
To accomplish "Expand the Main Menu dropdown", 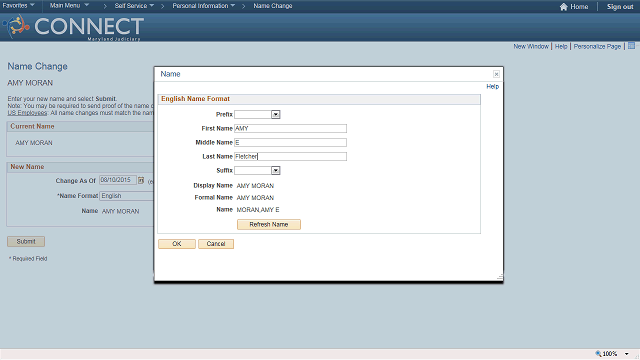I will point(69,6).
